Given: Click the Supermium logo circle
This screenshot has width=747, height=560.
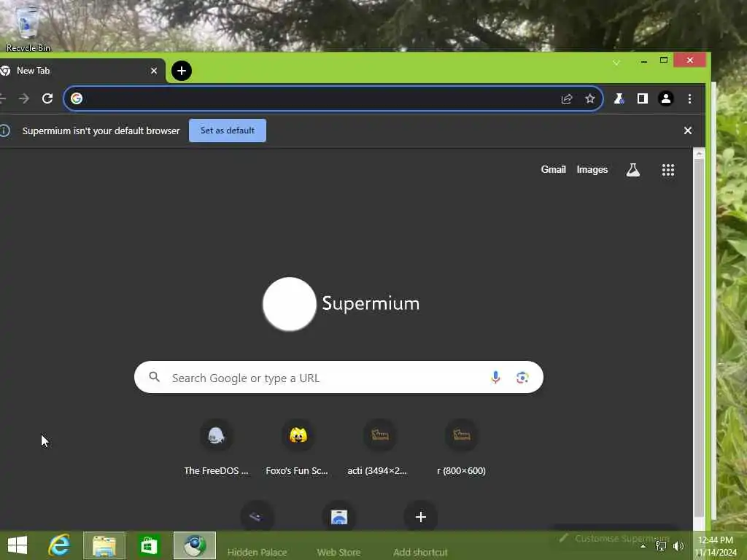Looking at the screenshot, I should click(289, 304).
